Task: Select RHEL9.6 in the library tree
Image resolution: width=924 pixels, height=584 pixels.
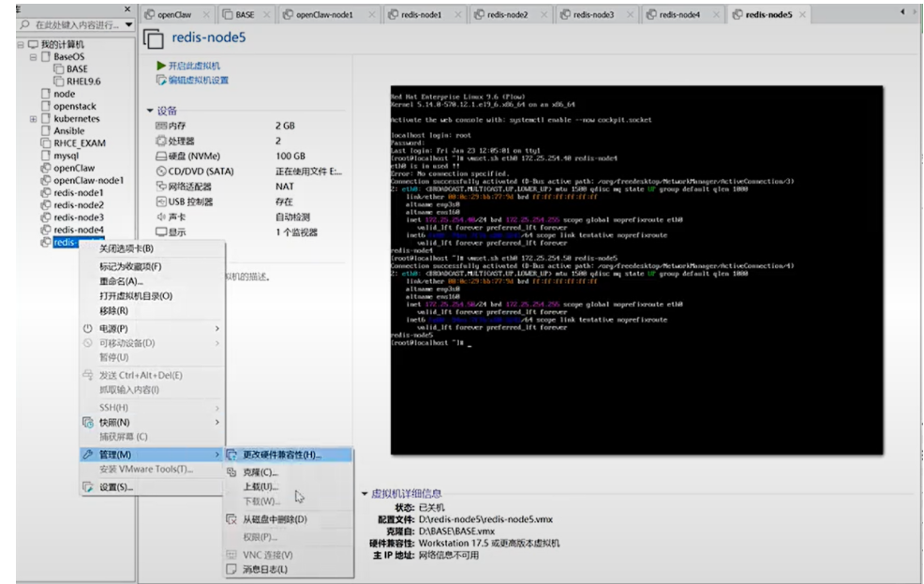Action: (83, 82)
